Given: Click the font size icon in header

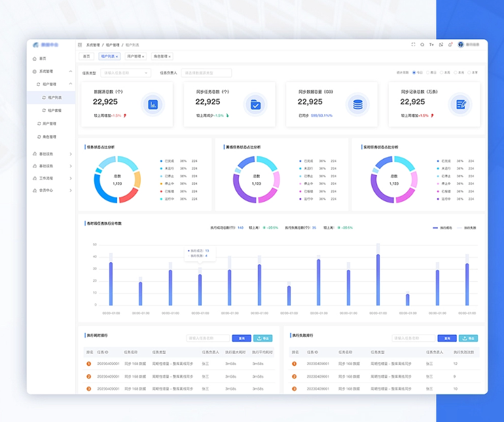Looking at the screenshot, I should pyautogui.click(x=431, y=45).
